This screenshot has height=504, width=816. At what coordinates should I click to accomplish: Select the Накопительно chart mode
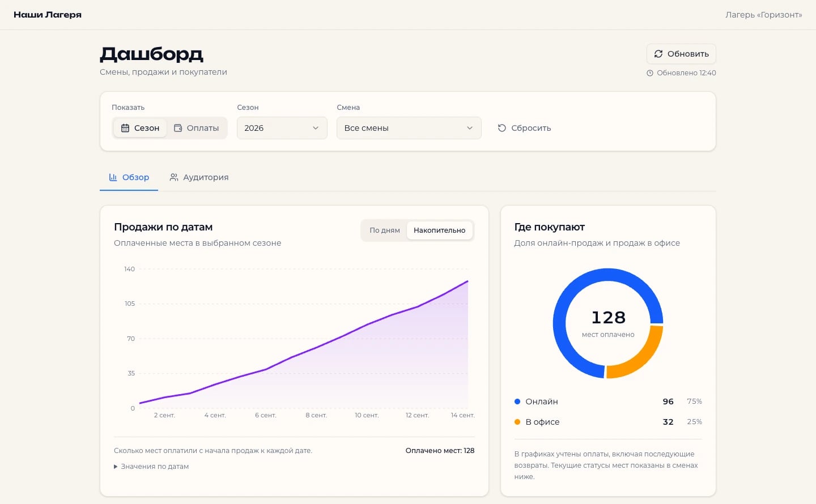click(x=440, y=230)
